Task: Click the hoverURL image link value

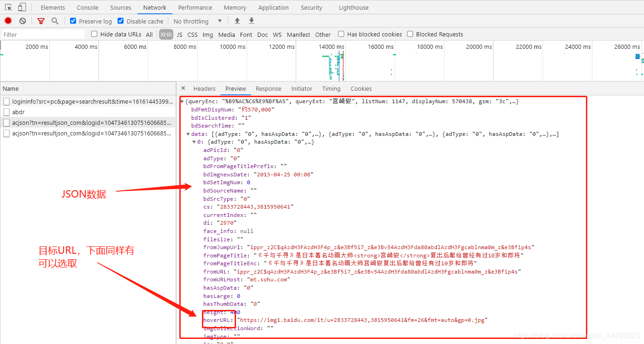Action: pos(362,320)
